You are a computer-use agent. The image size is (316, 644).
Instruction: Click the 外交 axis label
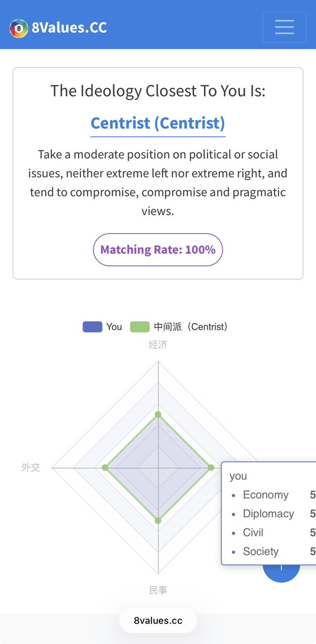[x=31, y=467]
